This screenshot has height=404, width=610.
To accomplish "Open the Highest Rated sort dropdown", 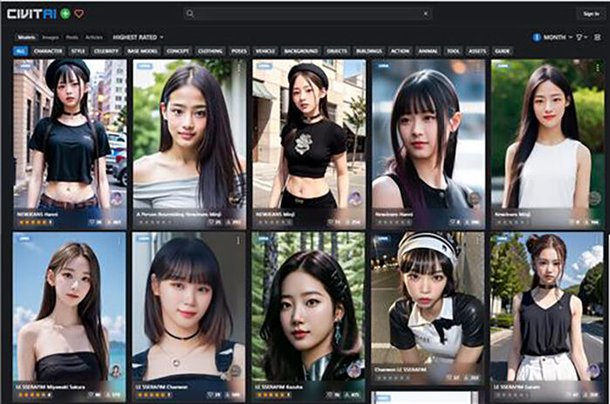I will 138,37.
